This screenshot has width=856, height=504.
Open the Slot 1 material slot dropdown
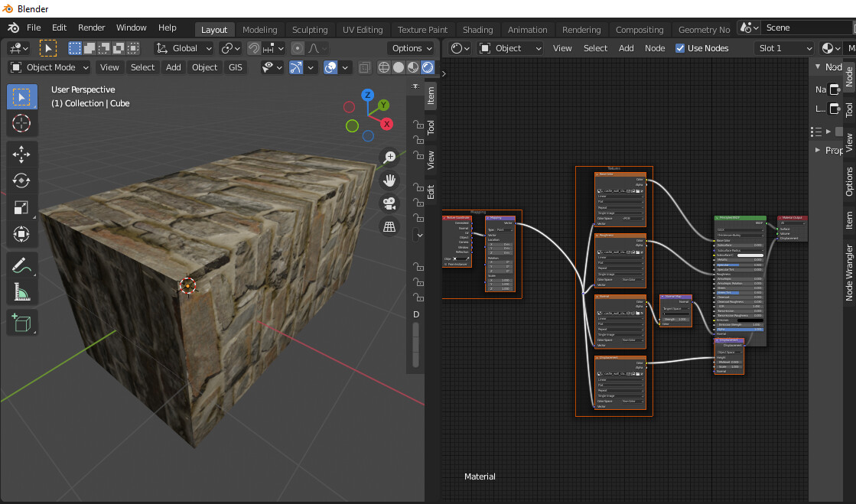click(x=783, y=47)
